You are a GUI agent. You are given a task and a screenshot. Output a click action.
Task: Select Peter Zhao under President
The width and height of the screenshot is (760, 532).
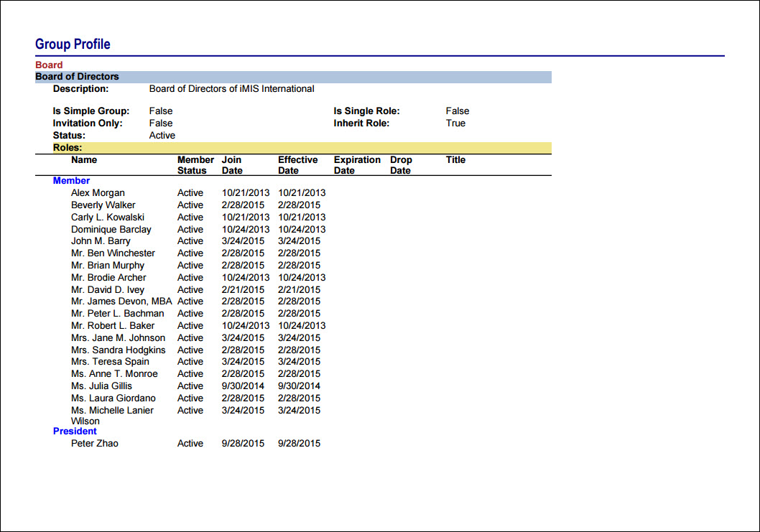(x=95, y=444)
